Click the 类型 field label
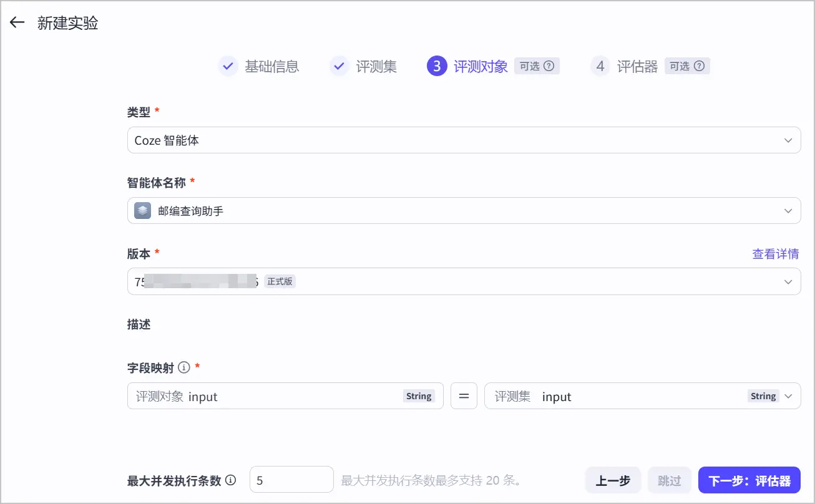815x504 pixels. tap(139, 112)
